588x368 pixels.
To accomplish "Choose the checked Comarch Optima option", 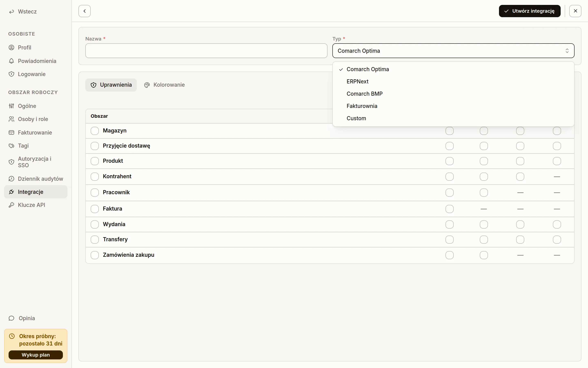I will (x=453, y=69).
